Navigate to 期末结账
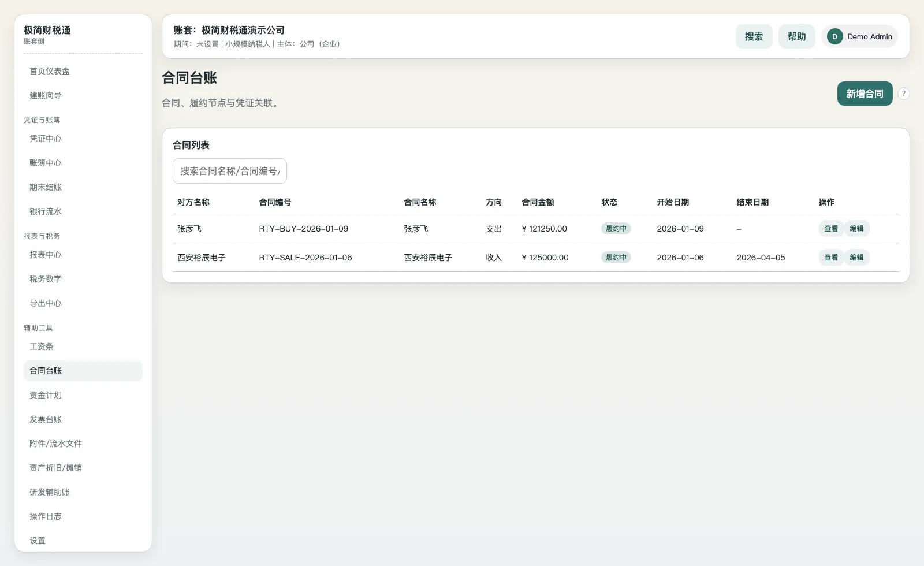 coord(46,187)
